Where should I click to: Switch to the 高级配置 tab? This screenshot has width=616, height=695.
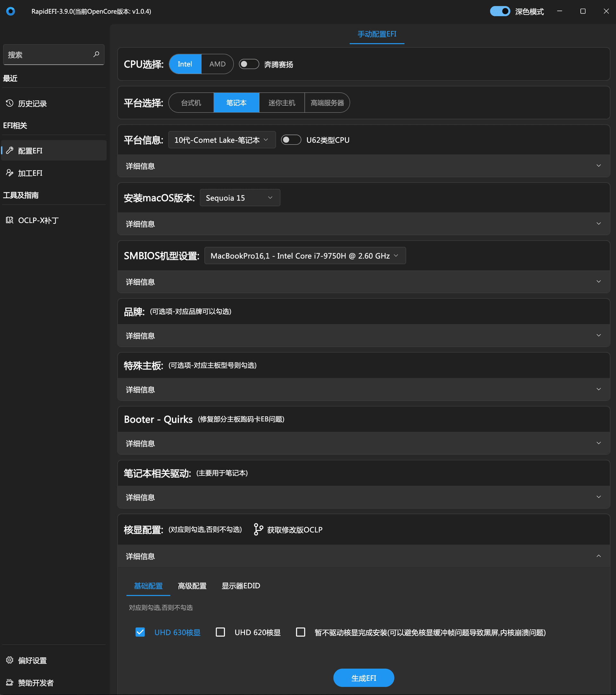(192, 586)
